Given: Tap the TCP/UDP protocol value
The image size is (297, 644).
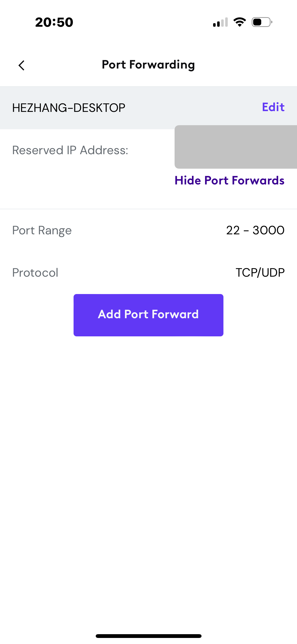Looking at the screenshot, I should [260, 272].
